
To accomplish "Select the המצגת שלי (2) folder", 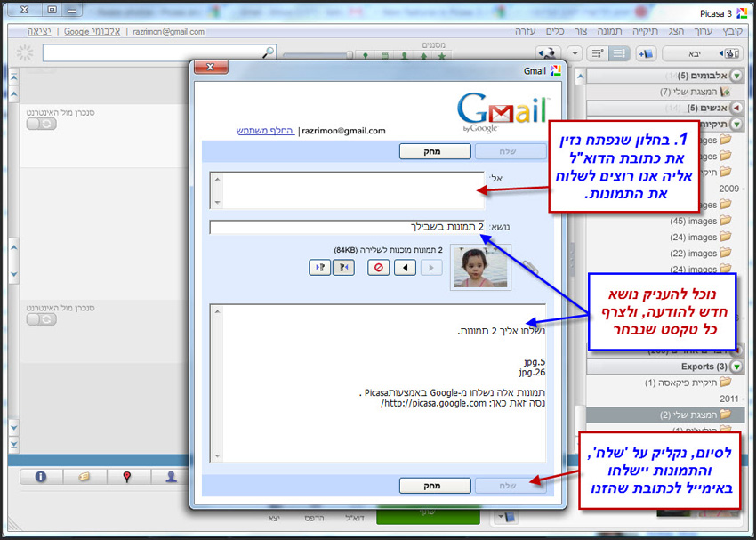I will (x=666, y=415).
